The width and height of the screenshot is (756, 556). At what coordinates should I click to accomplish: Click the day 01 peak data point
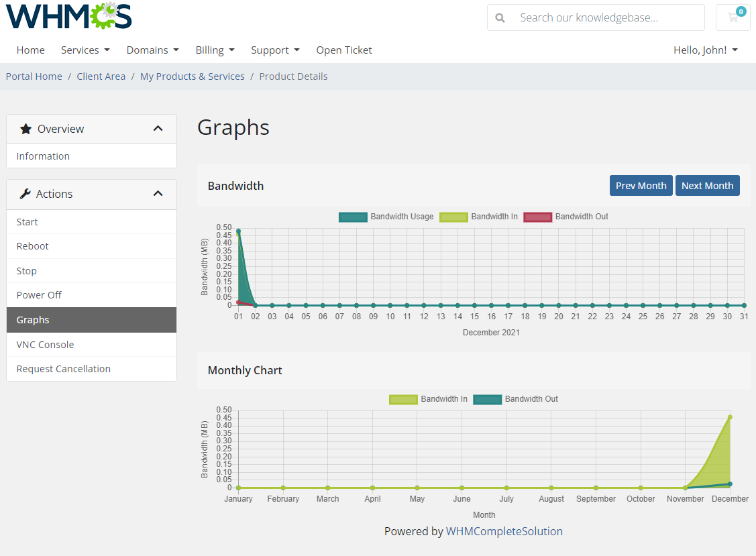(238, 231)
